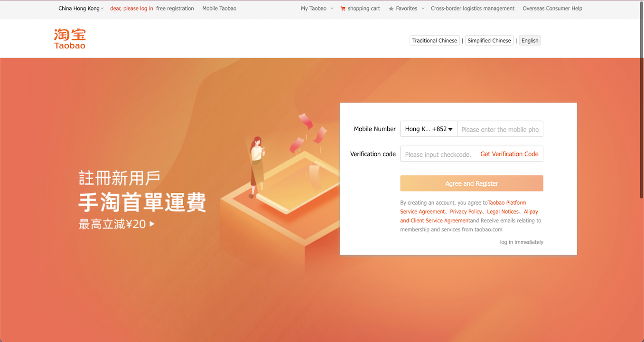Click the shopping cart icon
The height and width of the screenshot is (342, 644).
(343, 9)
